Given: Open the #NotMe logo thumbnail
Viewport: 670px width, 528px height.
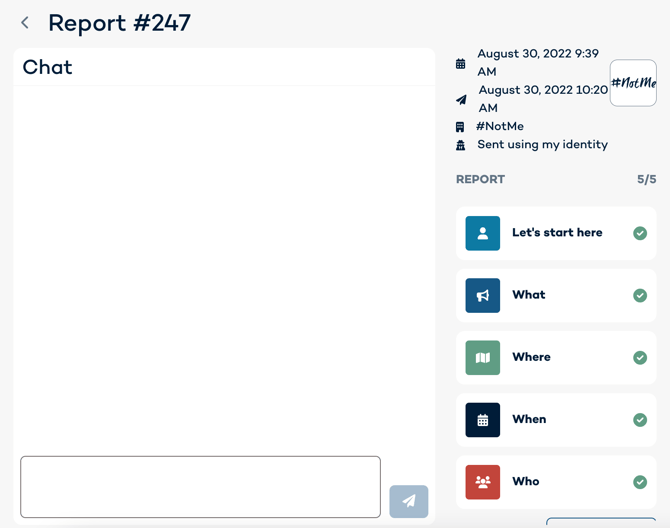Looking at the screenshot, I should pos(633,83).
